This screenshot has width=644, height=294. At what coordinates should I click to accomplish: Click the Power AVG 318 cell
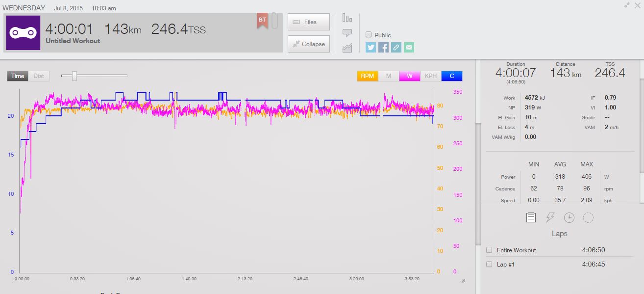pyautogui.click(x=560, y=177)
